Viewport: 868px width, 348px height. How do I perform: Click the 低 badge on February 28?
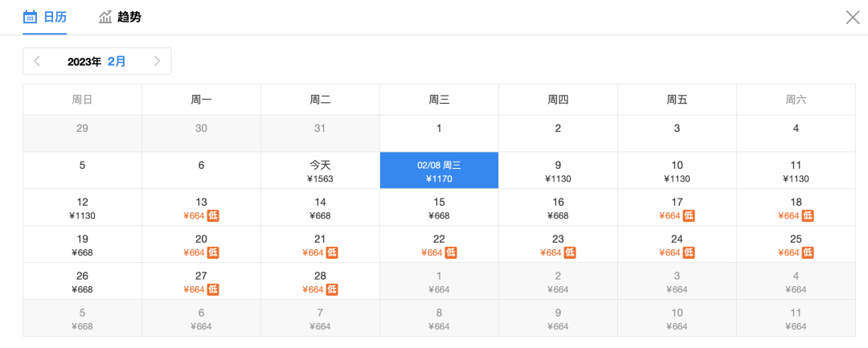[x=332, y=289]
